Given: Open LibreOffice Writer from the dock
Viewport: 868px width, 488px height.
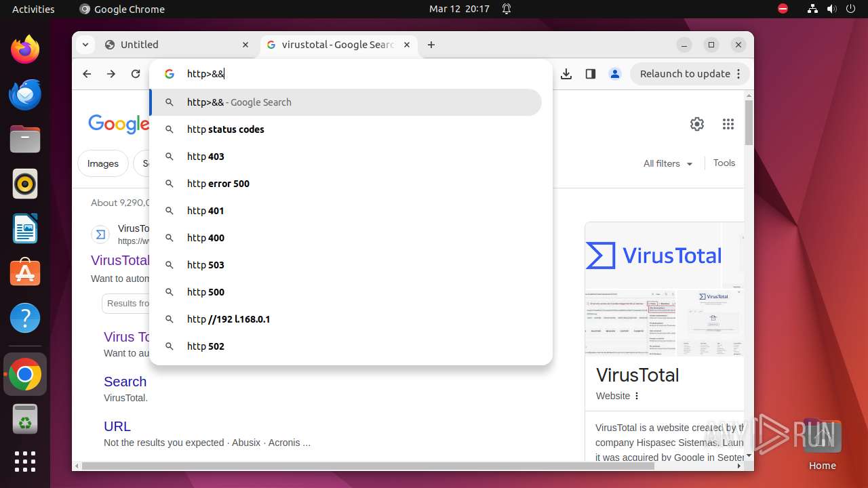Looking at the screenshot, I should (x=25, y=228).
